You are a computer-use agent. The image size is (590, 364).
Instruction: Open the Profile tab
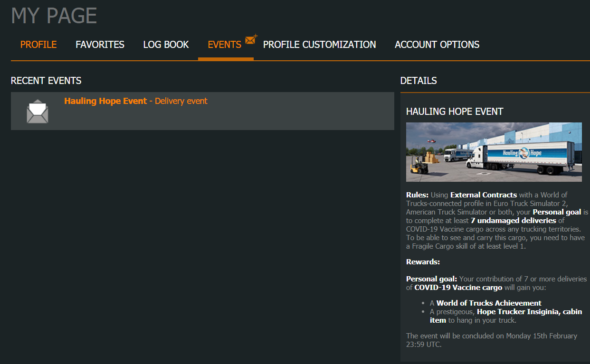point(38,45)
